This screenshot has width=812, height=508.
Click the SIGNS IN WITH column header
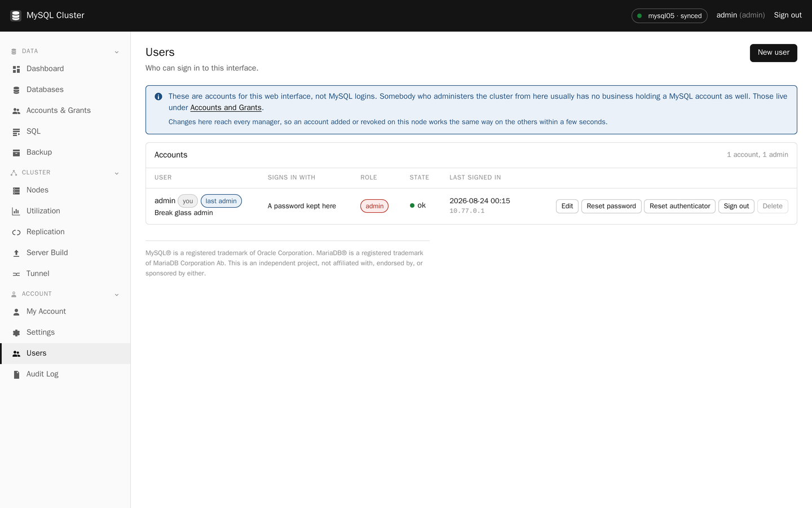pyautogui.click(x=292, y=178)
